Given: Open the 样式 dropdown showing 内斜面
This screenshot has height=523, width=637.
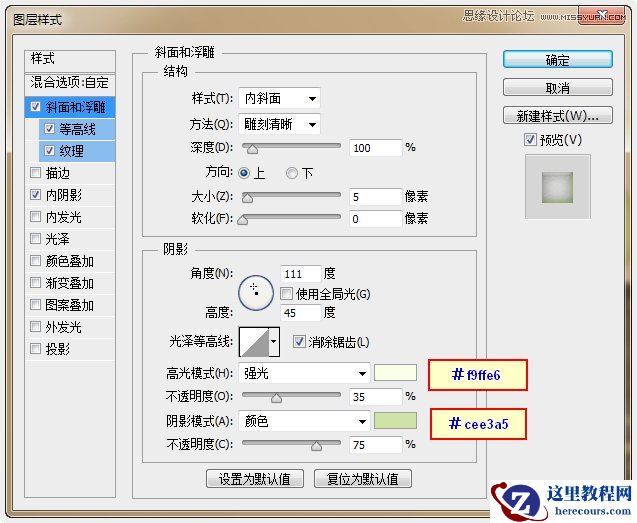Looking at the screenshot, I should 280,98.
